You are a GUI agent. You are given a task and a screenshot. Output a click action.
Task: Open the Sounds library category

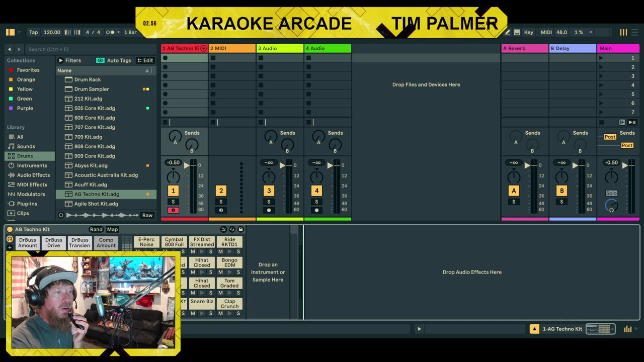[x=26, y=146]
